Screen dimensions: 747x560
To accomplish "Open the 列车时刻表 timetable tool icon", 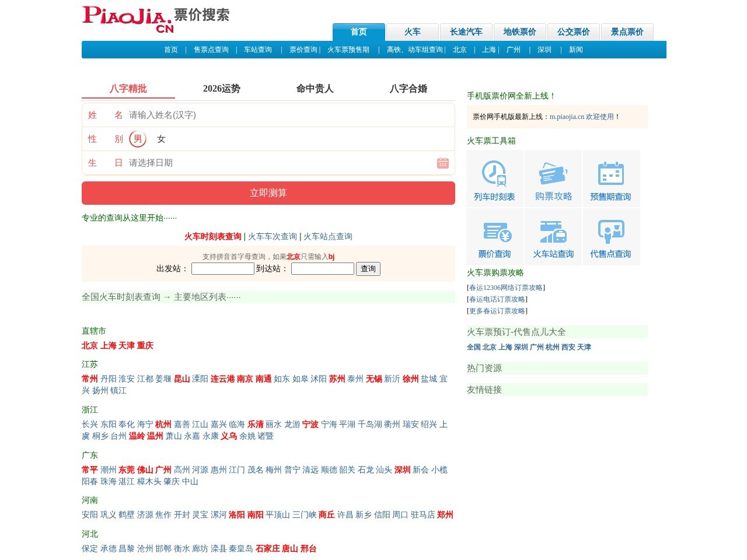I will (494, 178).
